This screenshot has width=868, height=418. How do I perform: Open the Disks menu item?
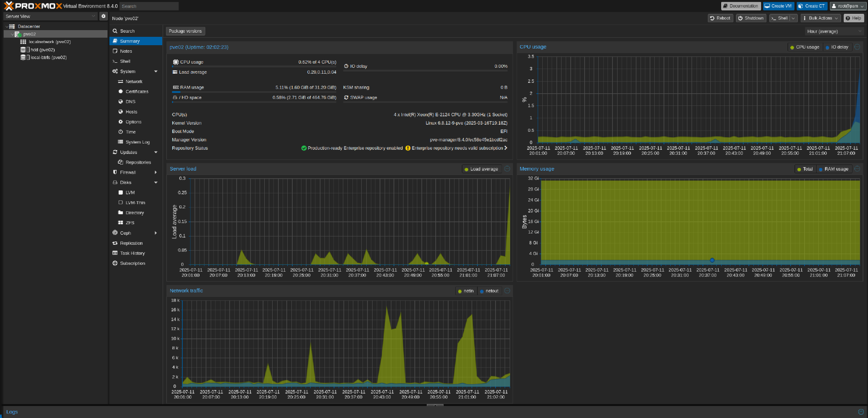[136, 182]
